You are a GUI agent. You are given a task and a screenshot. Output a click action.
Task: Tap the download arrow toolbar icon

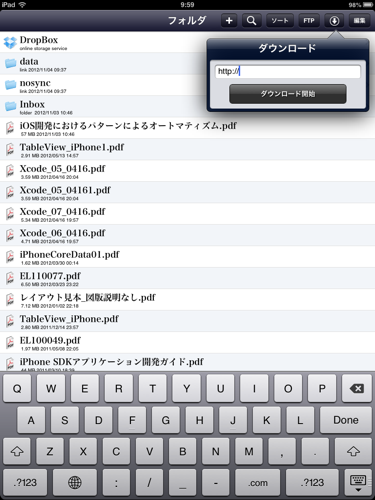[334, 21]
